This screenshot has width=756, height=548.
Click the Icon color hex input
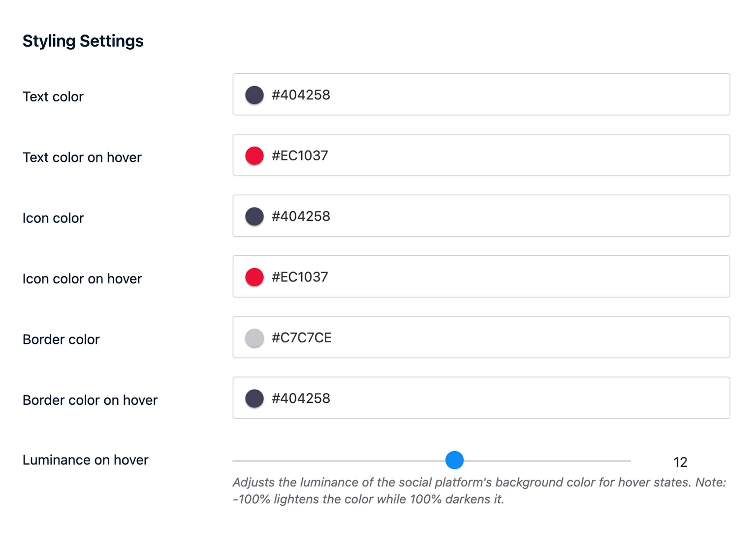(x=443, y=216)
